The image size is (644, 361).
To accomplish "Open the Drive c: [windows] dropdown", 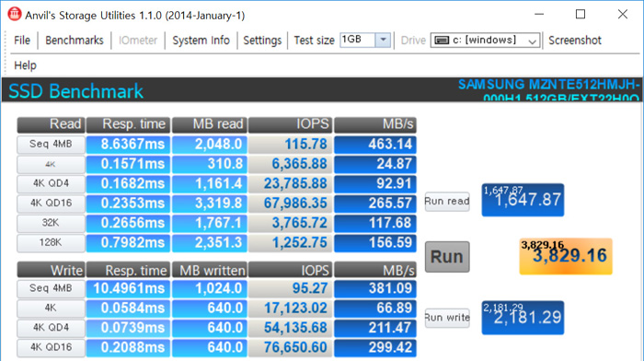I will 486,41.
